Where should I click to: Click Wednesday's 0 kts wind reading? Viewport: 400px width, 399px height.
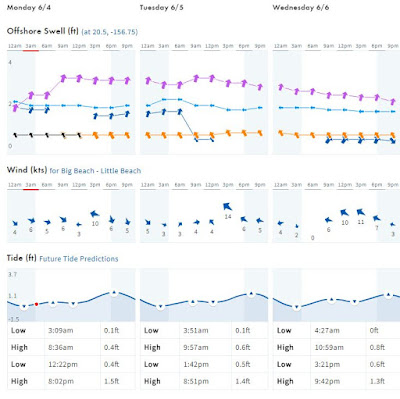point(312,238)
